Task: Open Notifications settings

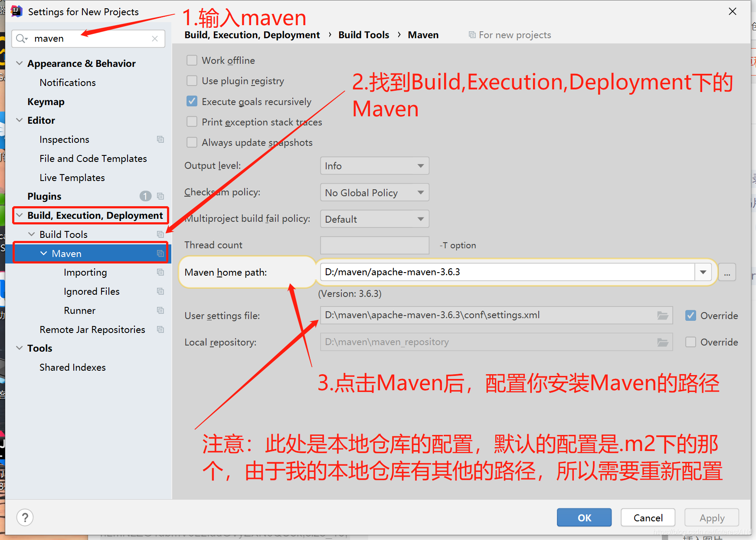Action: (x=68, y=82)
